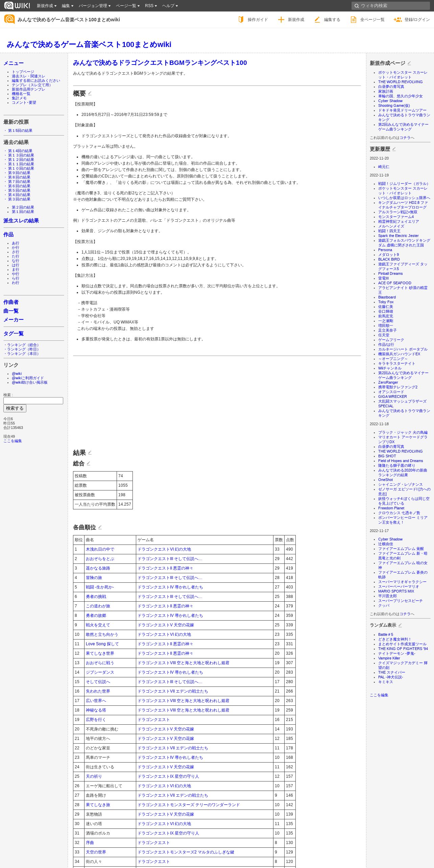Screen dimensions: 434x868
Task: Click the 新規作成 plus icon in header
Action: [x=281, y=20]
